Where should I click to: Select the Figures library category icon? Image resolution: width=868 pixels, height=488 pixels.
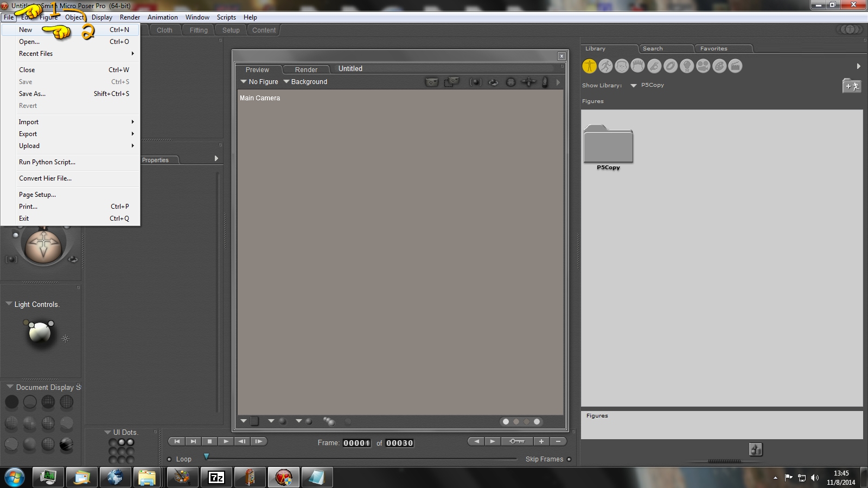coord(589,66)
